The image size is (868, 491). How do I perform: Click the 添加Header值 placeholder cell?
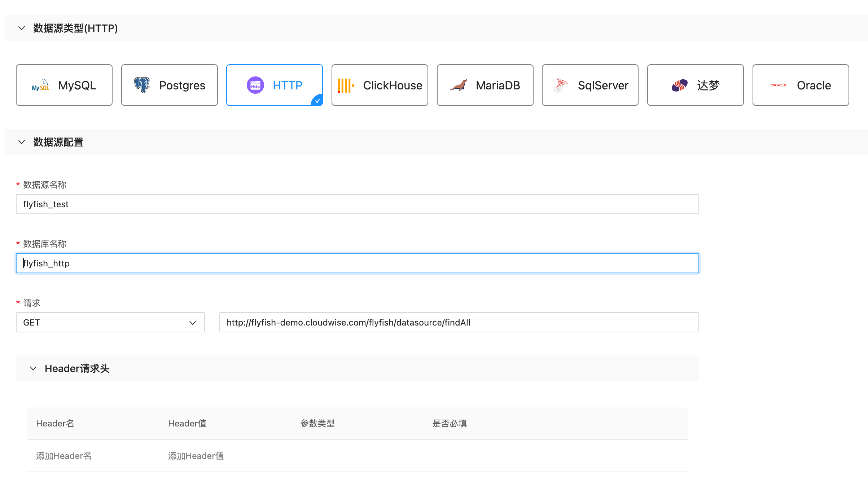point(196,456)
